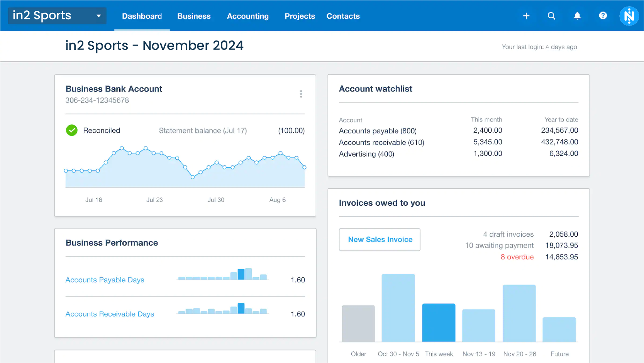Open the user profile avatar menu
644x363 pixels.
coord(629,16)
